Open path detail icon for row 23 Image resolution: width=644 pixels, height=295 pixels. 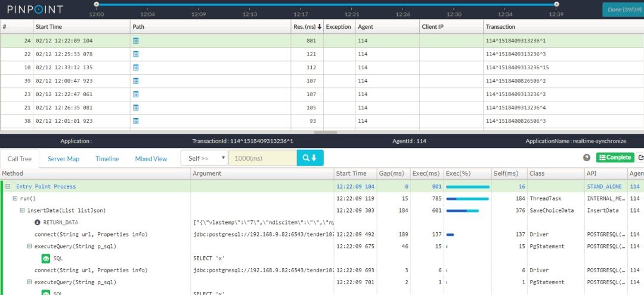click(x=136, y=94)
